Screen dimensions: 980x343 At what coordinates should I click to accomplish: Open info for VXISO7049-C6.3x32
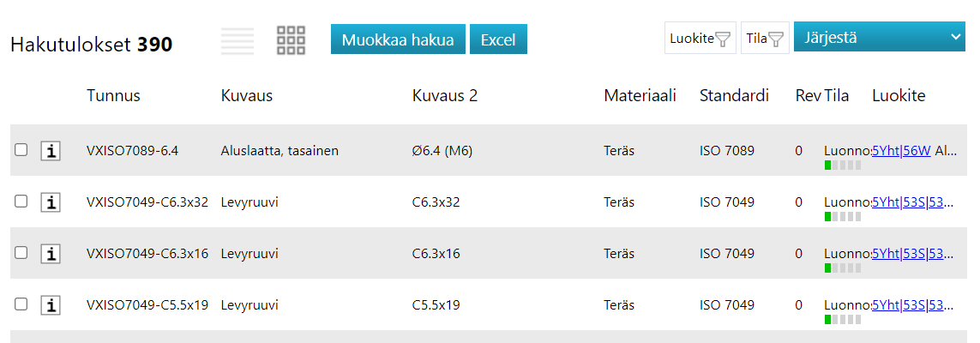tap(51, 202)
